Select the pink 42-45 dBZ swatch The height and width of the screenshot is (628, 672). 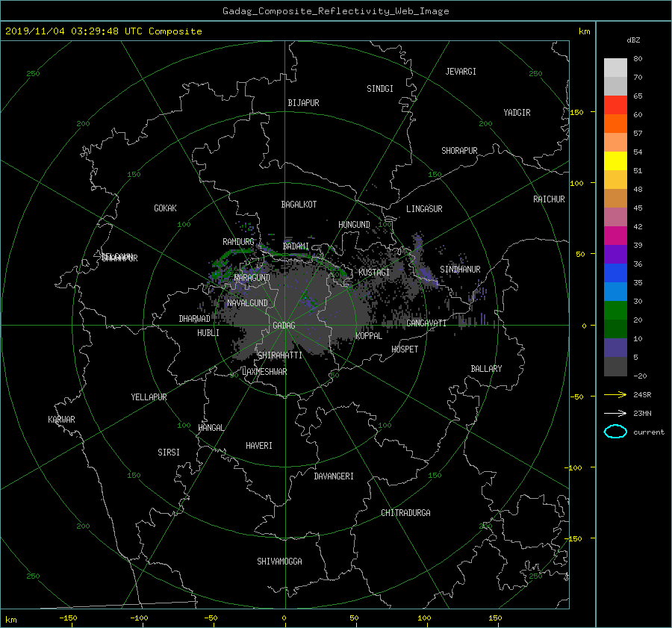point(615,217)
